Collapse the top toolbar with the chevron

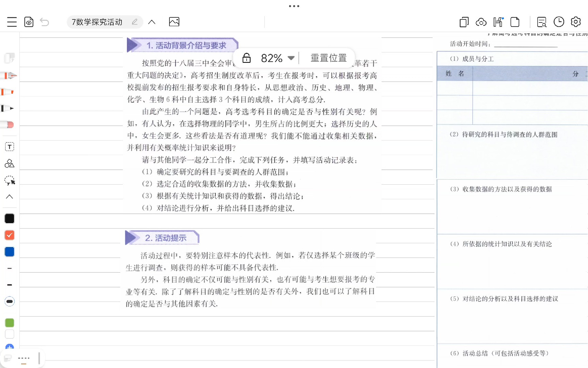coord(152,22)
